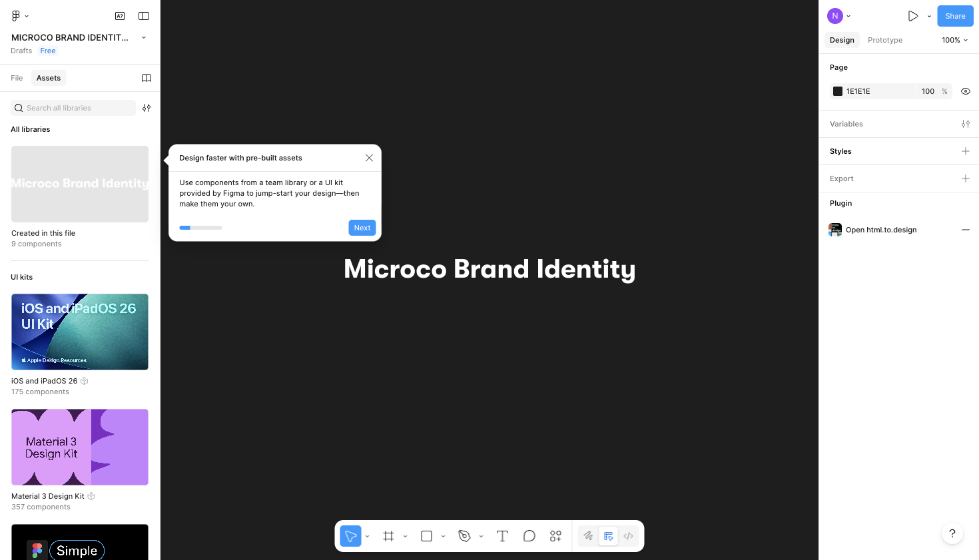The image size is (979, 560).
Task: Select the Text tool
Action: click(x=502, y=536)
